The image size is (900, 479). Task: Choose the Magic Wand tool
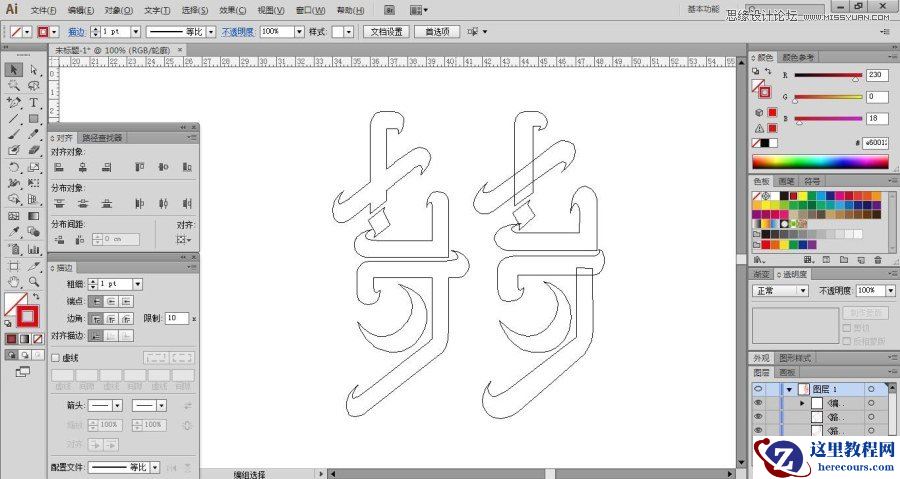pyautogui.click(x=14, y=85)
